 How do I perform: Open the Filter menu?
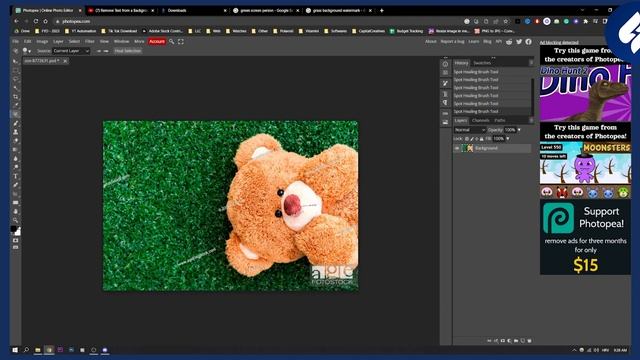(x=89, y=42)
